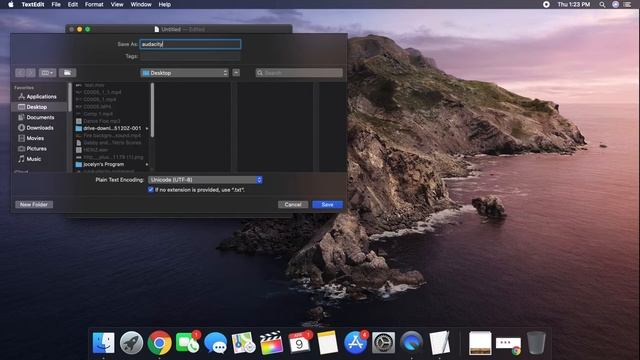This screenshot has width=640, height=360.
Task: Go back in save dialog
Action: coord(20,73)
